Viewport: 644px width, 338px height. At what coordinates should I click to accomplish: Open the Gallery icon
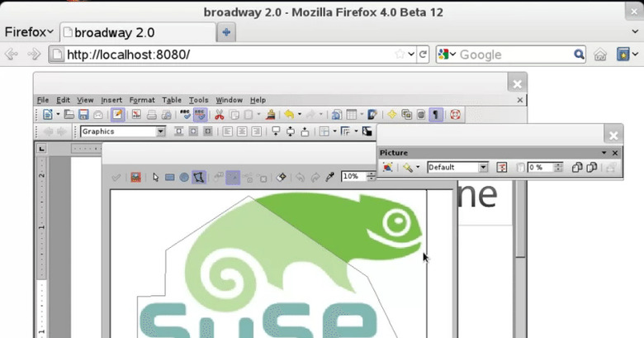pyautogui.click(x=406, y=114)
